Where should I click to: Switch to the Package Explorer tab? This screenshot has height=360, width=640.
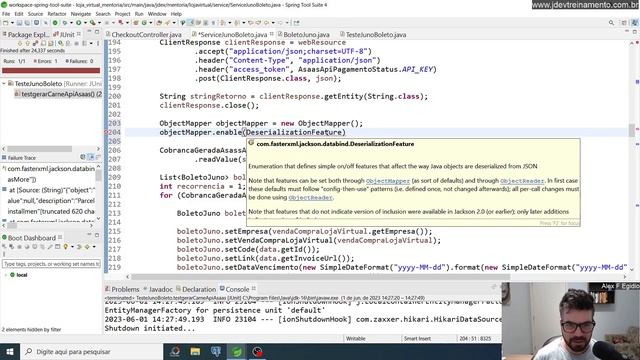[25, 35]
